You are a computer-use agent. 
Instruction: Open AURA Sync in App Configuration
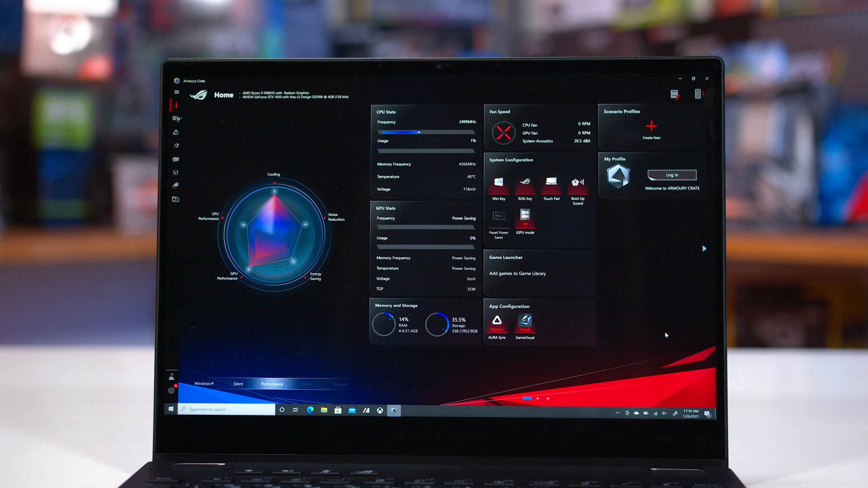point(497,325)
